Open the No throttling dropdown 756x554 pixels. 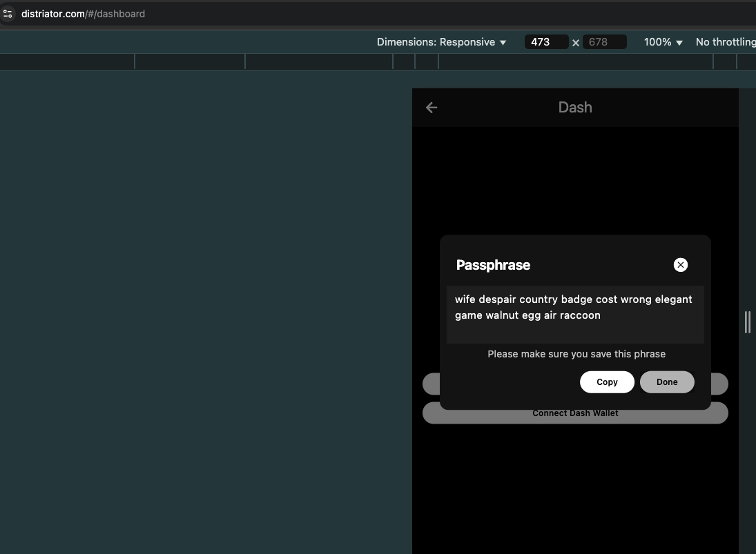(726, 42)
